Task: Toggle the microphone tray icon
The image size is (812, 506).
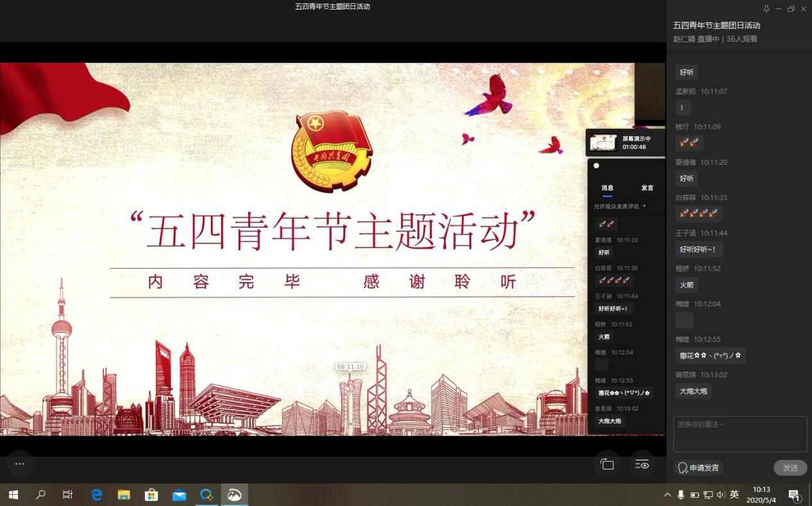Action: point(681,494)
